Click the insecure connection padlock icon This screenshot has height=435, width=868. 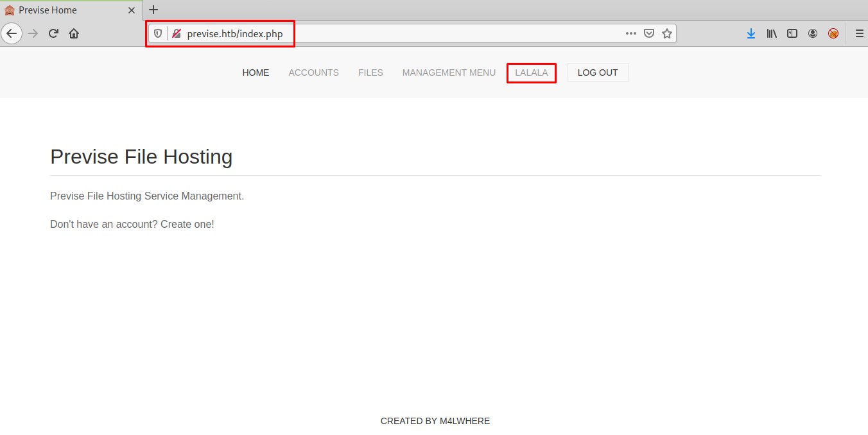pyautogui.click(x=177, y=33)
